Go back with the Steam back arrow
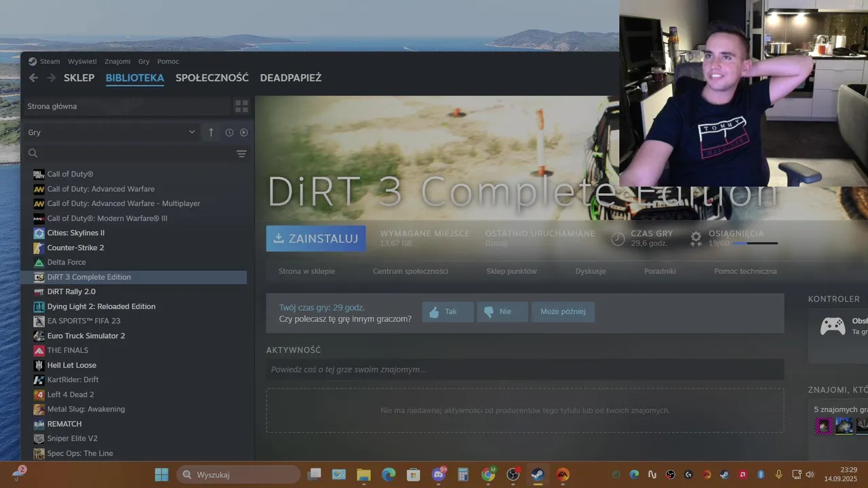The width and height of the screenshot is (868, 488). click(x=33, y=78)
